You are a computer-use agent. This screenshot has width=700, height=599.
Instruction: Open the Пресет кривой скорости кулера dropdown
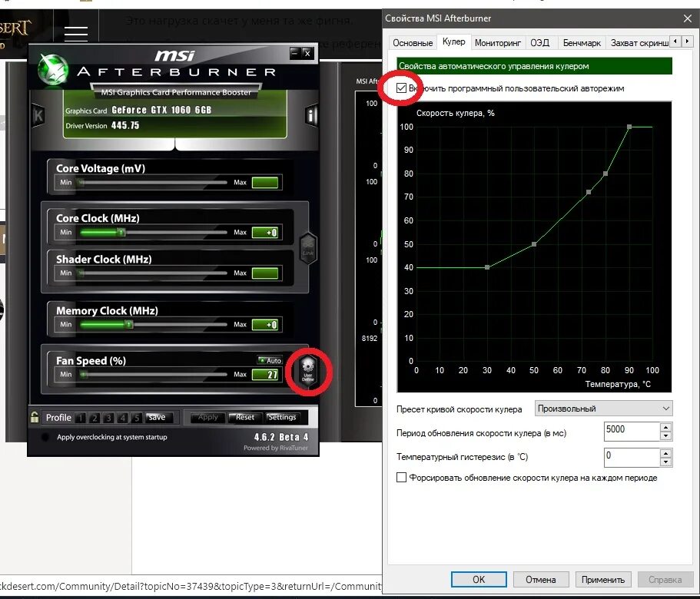603,408
